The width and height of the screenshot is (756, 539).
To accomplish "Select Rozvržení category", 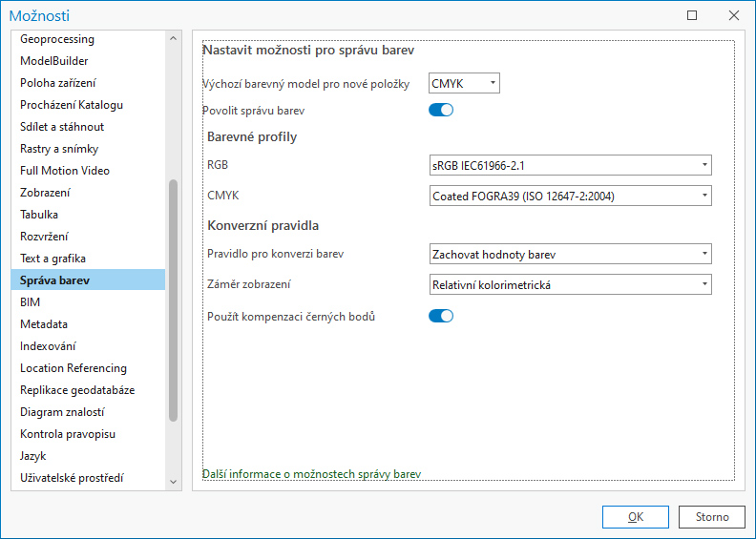I will 88,236.
